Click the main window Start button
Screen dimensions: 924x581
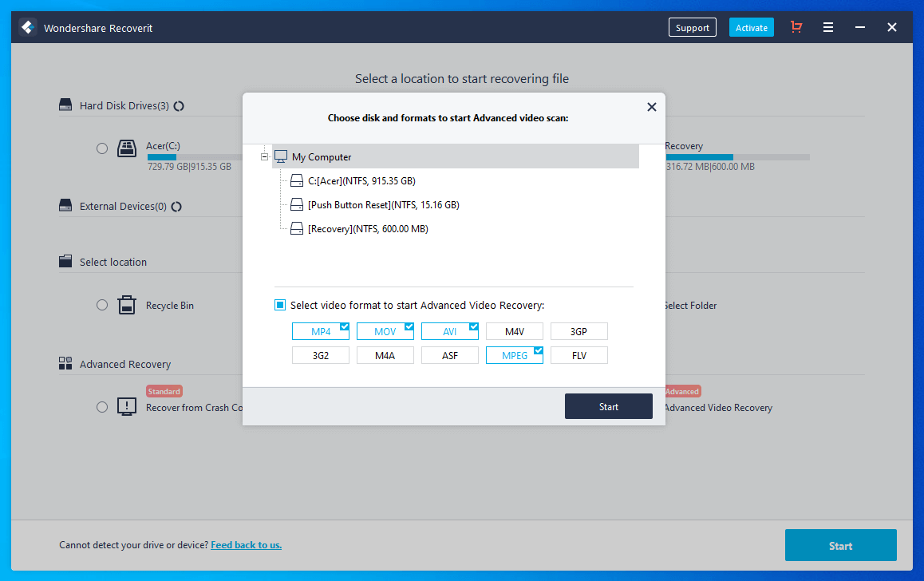pyautogui.click(x=840, y=545)
